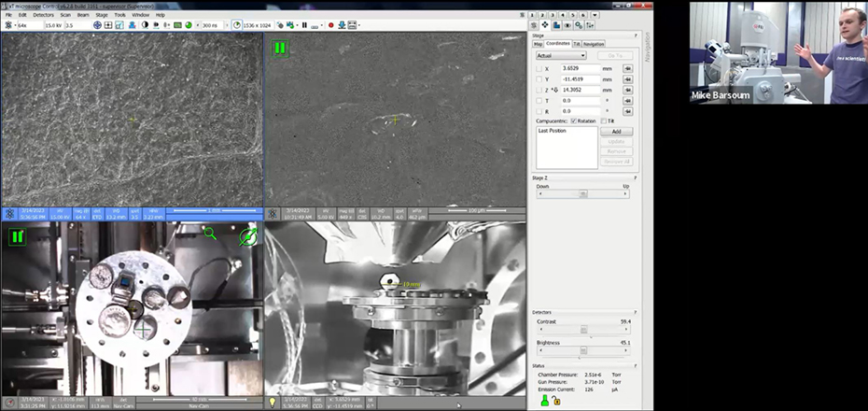The width and height of the screenshot is (868, 411).
Task: Open the Stage menu
Action: coord(102,15)
